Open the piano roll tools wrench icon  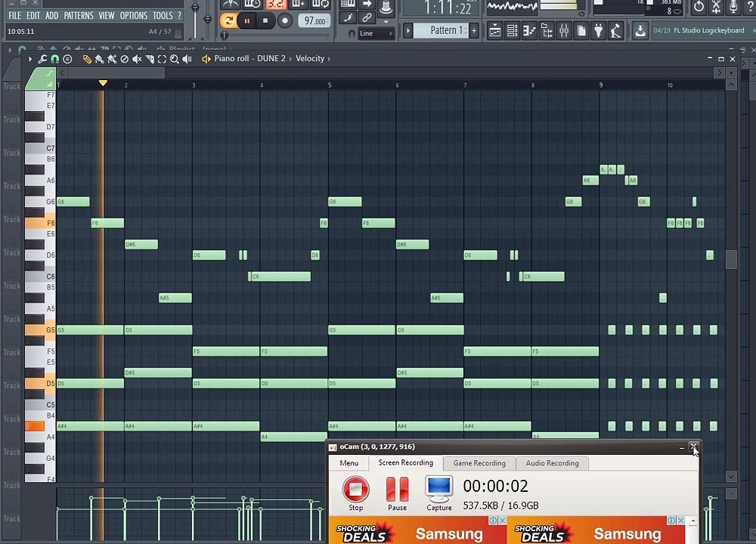(42, 59)
